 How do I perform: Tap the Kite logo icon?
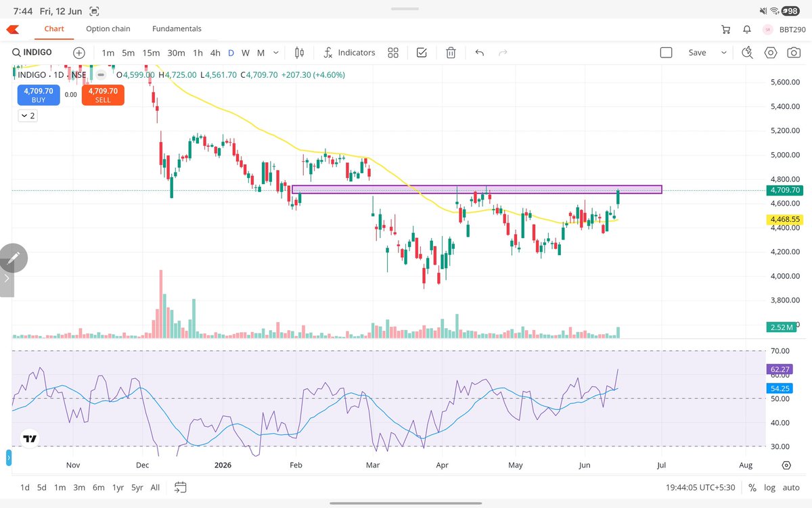[x=13, y=29]
